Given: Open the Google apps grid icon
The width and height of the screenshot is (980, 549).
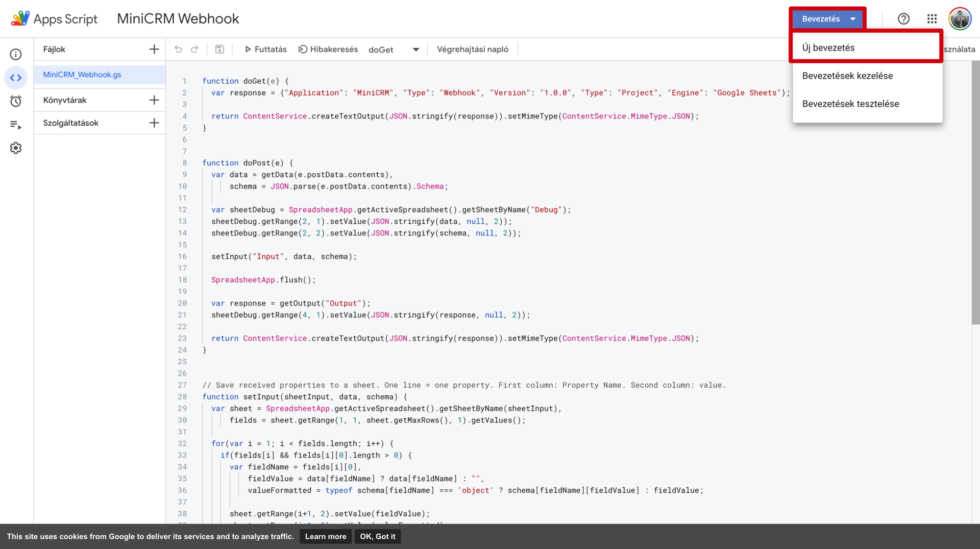Looking at the screenshot, I should [932, 19].
